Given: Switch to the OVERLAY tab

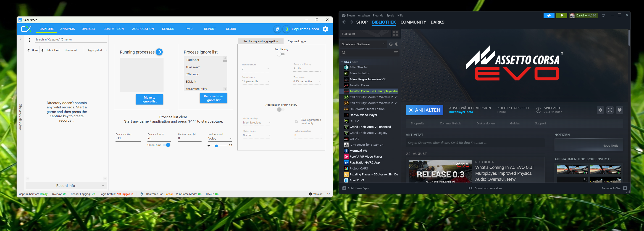Looking at the screenshot, I should (89, 29).
